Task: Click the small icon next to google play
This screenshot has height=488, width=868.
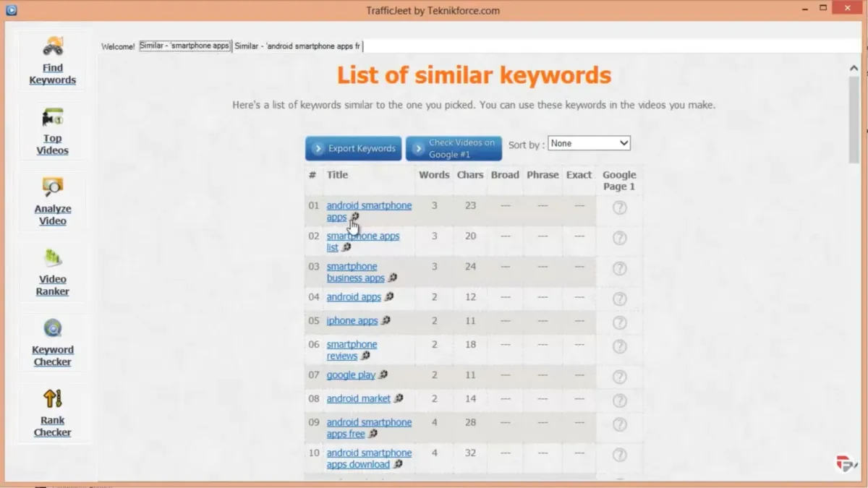Action: pyautogui.click(x=383, y=374)
